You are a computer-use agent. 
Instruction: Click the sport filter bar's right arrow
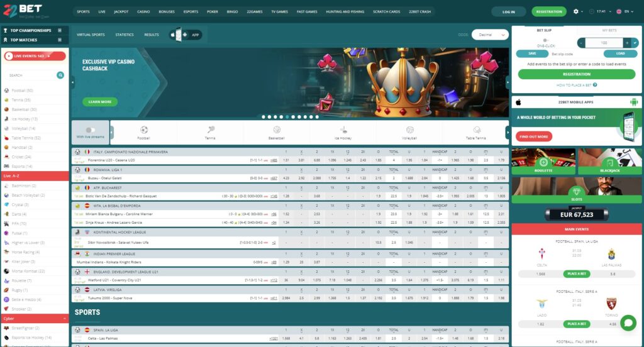[508, 132]
